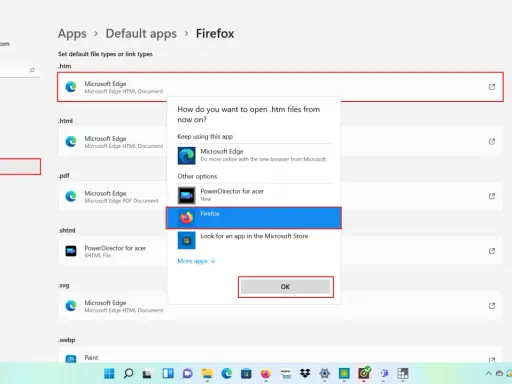
Task: Click external link icon for .htm row
Action: pos(492,87)
